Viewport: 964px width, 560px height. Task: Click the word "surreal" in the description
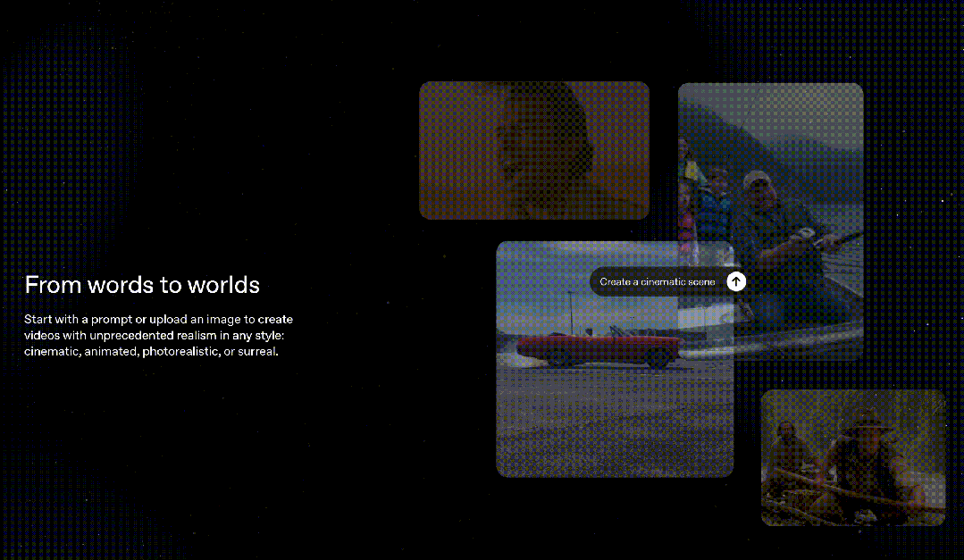coord(258,352)
